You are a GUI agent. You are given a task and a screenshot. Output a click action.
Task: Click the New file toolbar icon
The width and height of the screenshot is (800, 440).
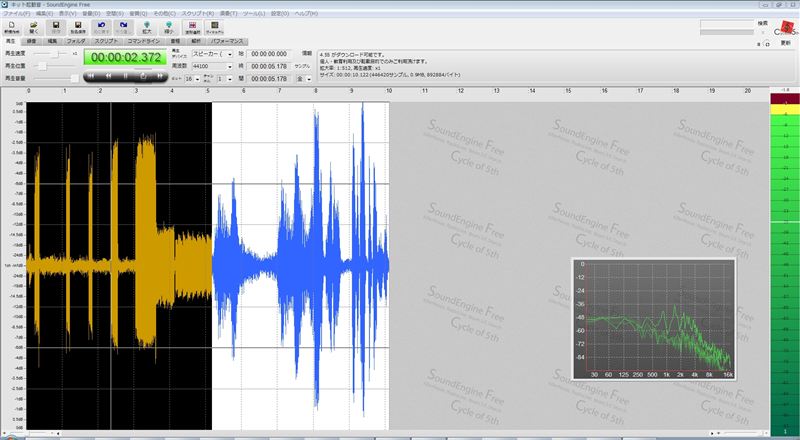coord(11,27)
